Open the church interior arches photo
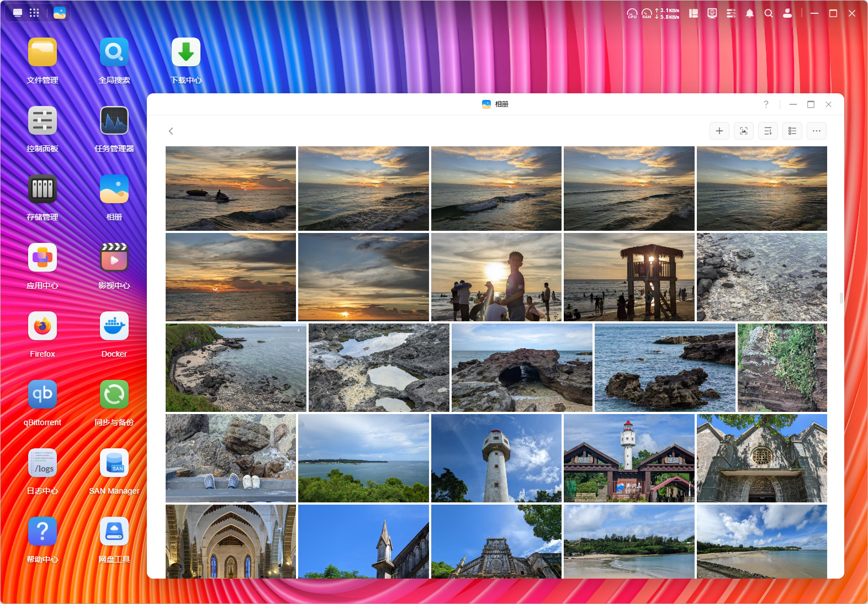868x604 pixels. [231, 542]
